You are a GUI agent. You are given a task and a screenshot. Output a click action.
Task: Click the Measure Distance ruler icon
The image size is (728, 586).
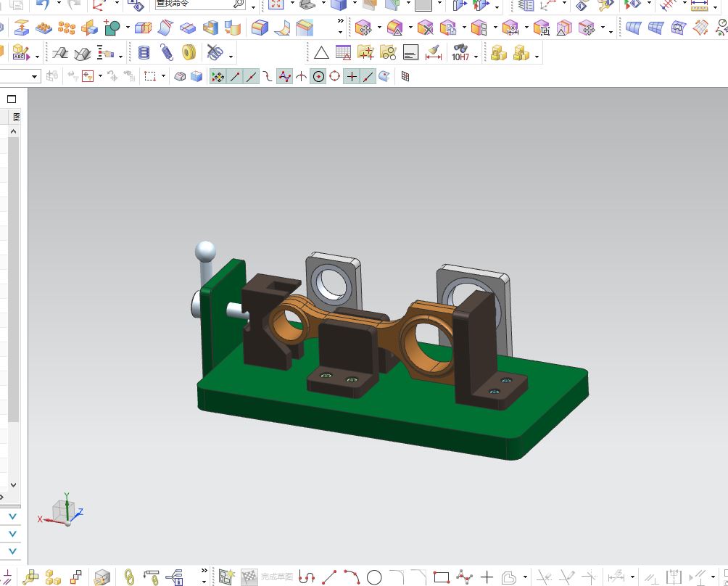(699, 6)
